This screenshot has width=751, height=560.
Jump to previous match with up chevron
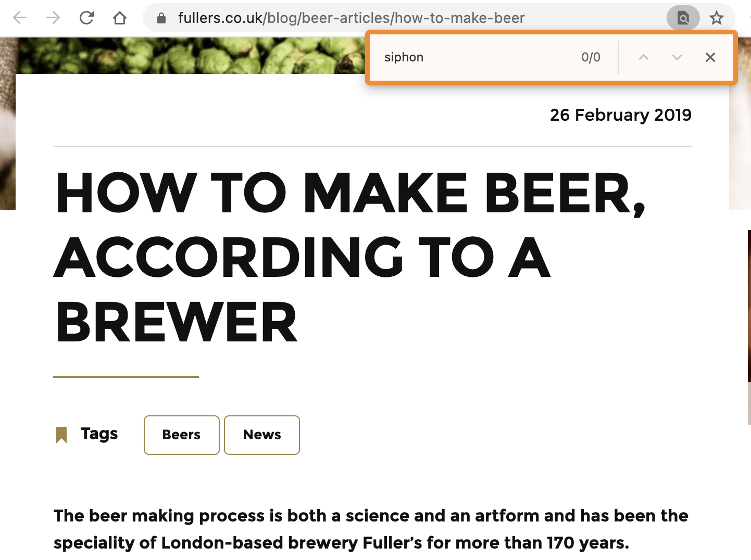point(644,57)
